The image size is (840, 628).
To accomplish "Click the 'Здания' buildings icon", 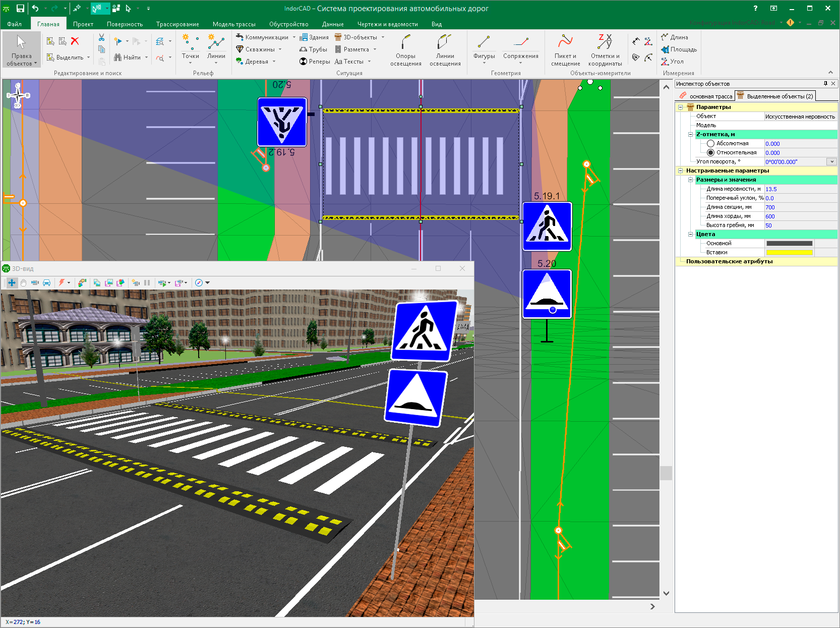I will pos(304,37).
